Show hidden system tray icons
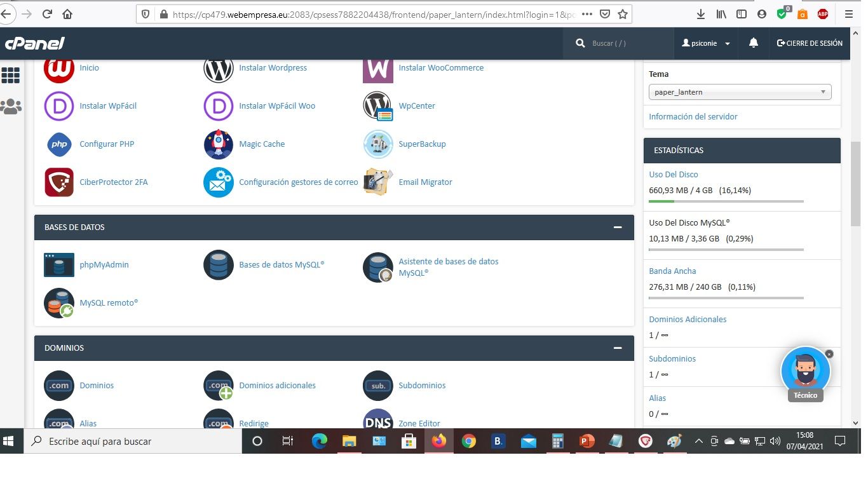This screenshot has width=868, height=488. coord(699,441)
